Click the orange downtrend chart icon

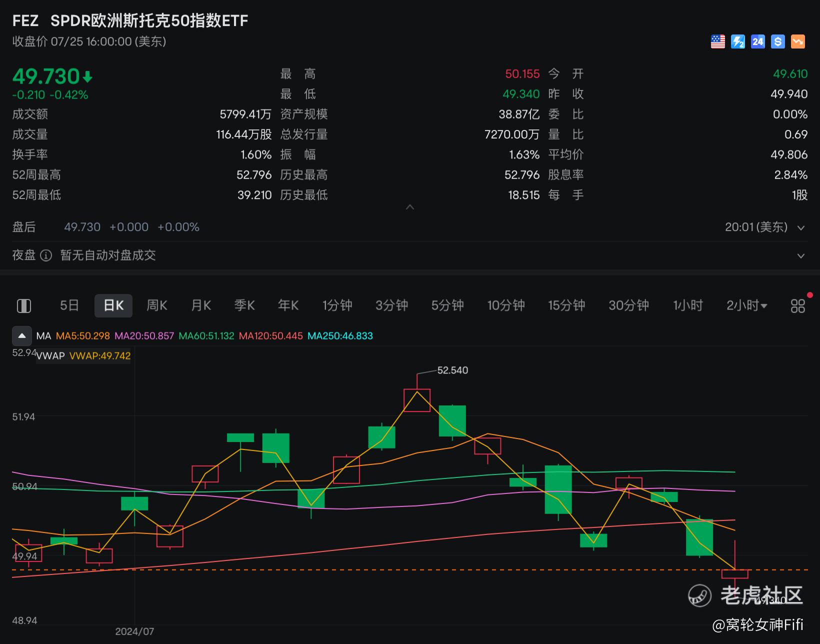point(797,42)
